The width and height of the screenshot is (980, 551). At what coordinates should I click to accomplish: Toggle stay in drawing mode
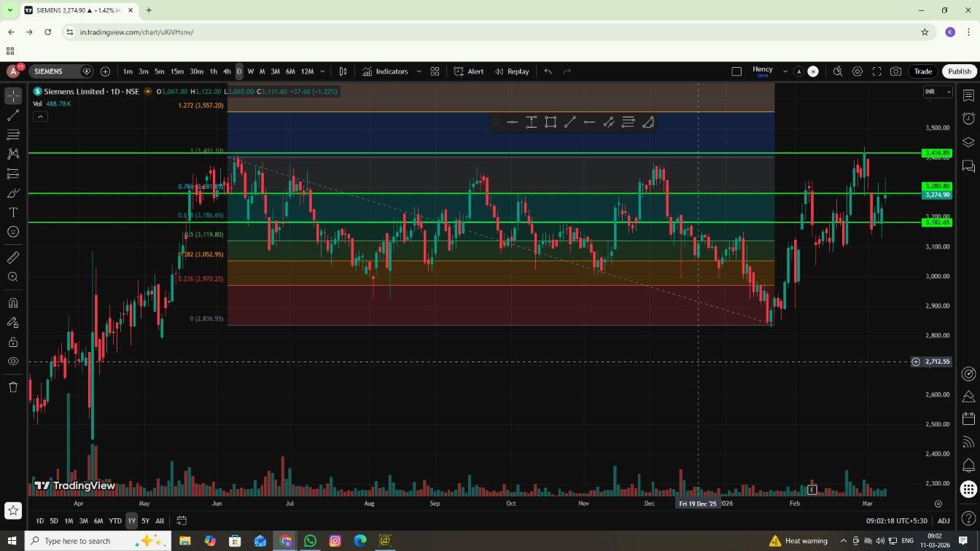(13, 322)
